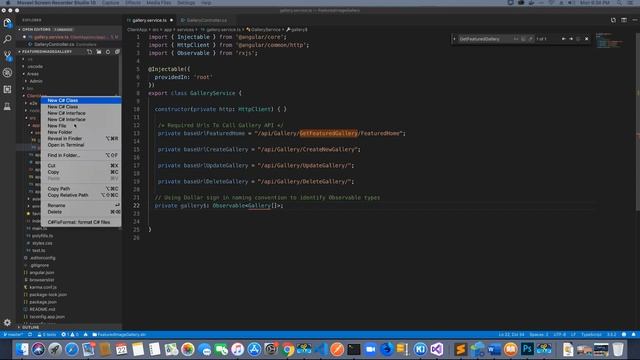Open the Test flask view
This screenshot has height=360, width=640.
[7, 106]
